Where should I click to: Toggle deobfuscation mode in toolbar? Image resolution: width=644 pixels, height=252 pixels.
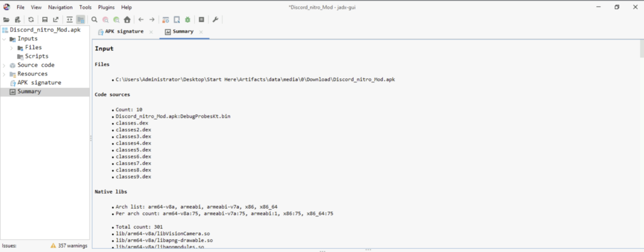point(165,19)
